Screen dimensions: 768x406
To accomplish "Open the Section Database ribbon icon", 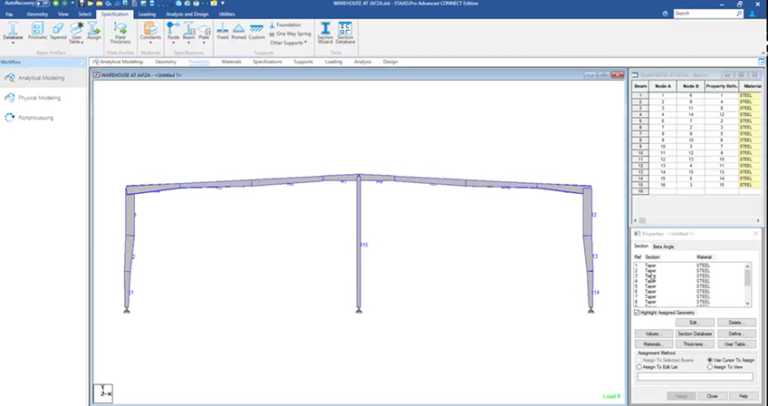I will point(345,34).
